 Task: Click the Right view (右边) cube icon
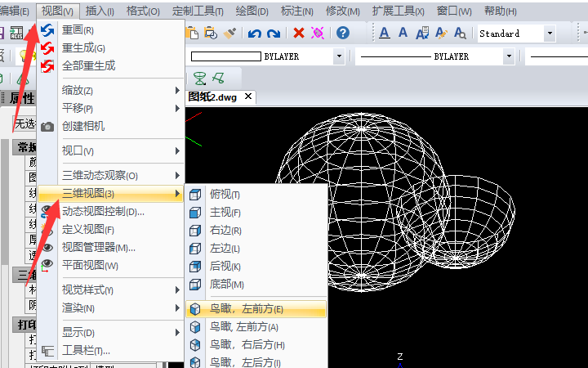click(195, 230)
